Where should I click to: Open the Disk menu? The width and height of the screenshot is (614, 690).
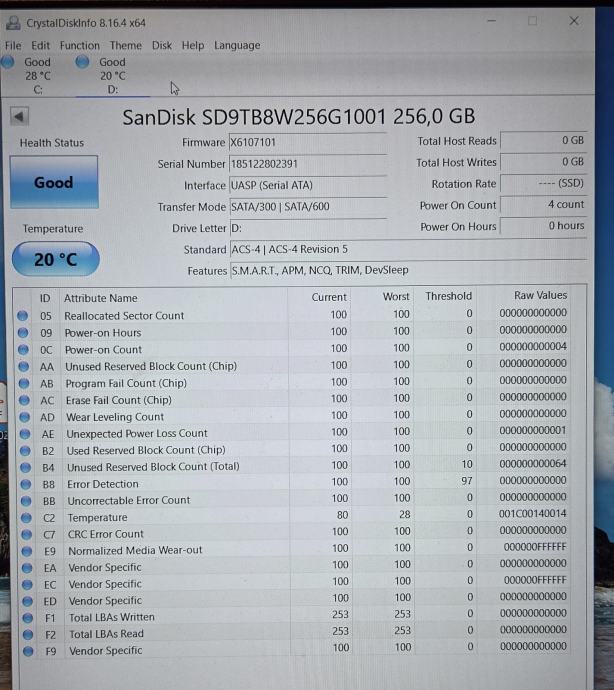162,45
